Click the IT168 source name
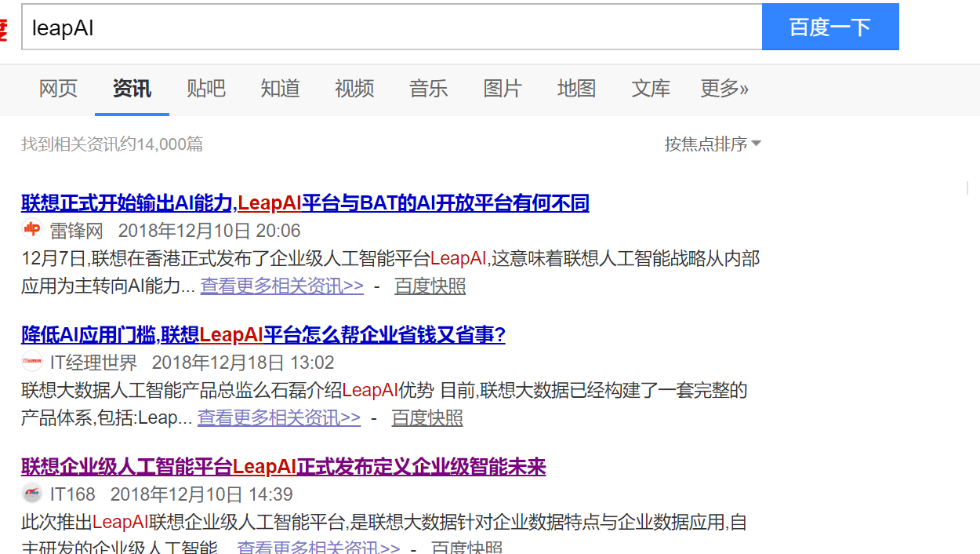 (73, 494)
